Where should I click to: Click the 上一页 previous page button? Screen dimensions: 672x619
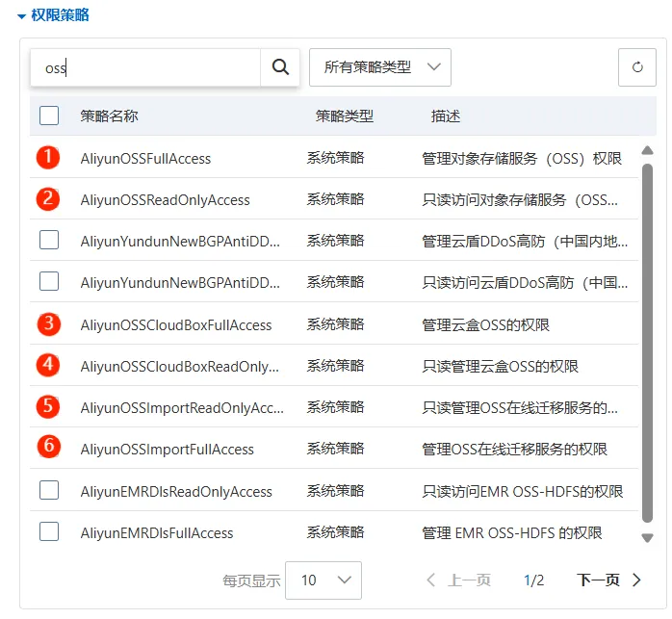coord(458,580)
